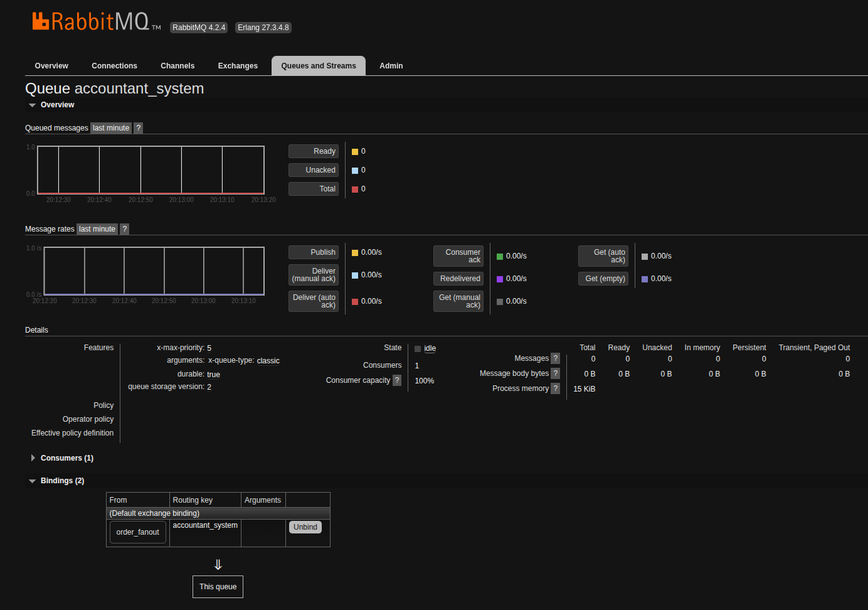Viewport: 868px width, 610px height.
Task: Select Queues and Streams tab
Action: (x=319, y=66)
